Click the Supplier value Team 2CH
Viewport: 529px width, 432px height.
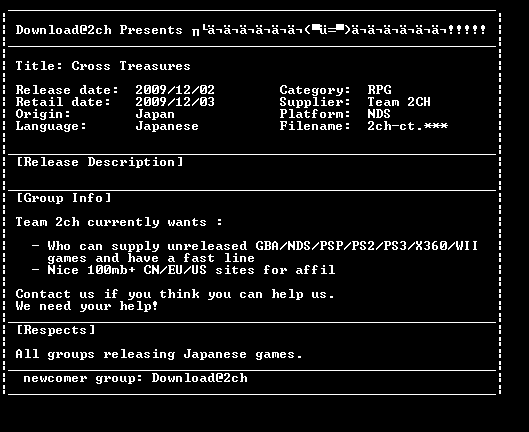(399, 102)
